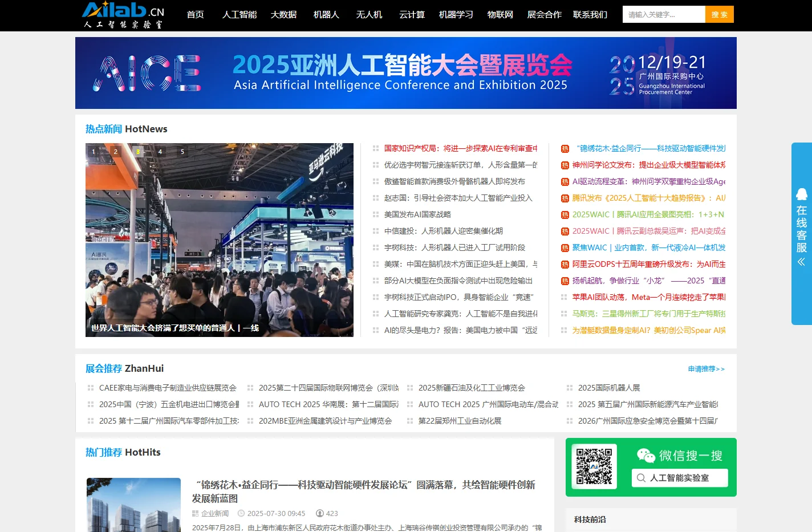Select slide 5 in the news carousel
Viewport: 812px width, 532px height.
point(182,152)
